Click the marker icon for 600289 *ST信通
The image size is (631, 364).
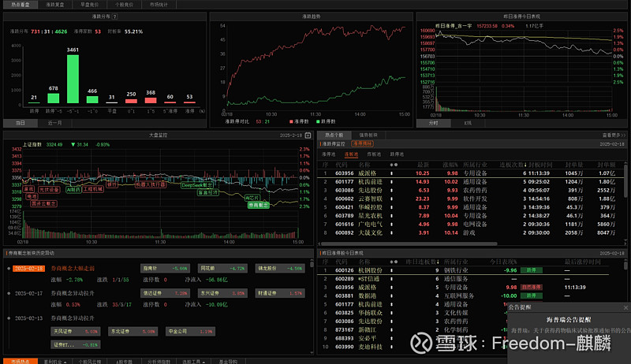[x=391, y=279]
